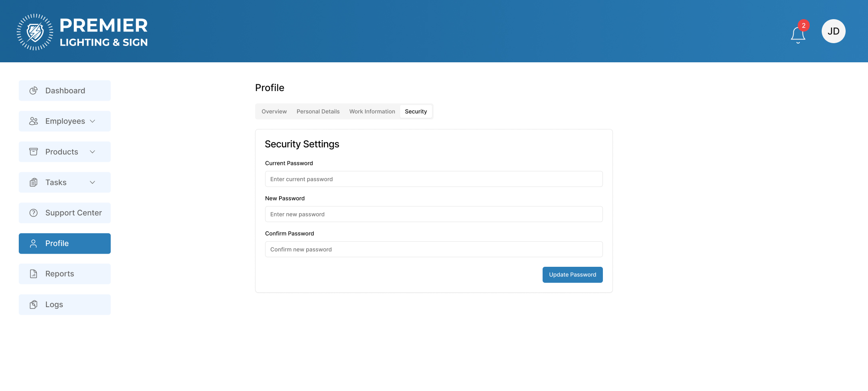Viewport: 868px width, 391px height.
Task: Click the Support Center question mark icon
Action: click(x=34, y=213)
